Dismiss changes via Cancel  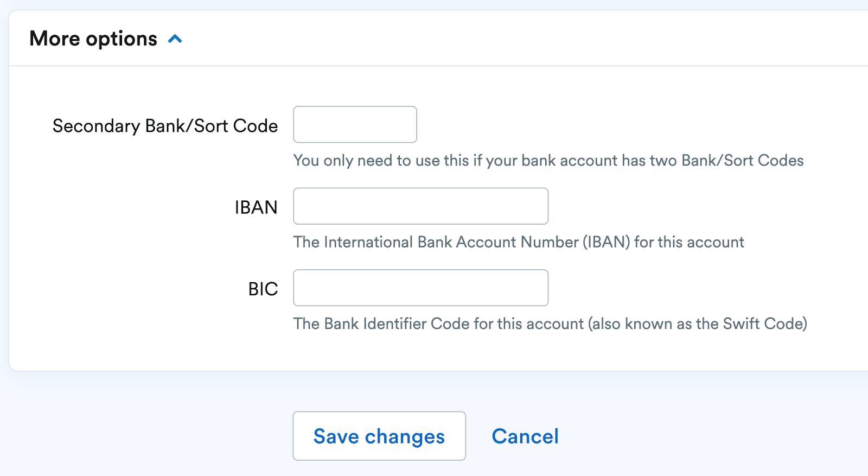coord(525,436)
